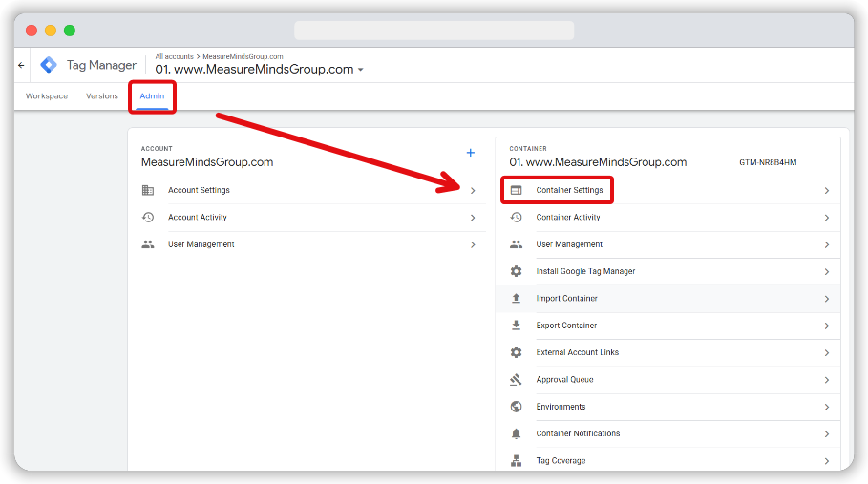Screen dimensions: 868x484
Task: Expand the Import Container chevron
Action: [827, 299]
